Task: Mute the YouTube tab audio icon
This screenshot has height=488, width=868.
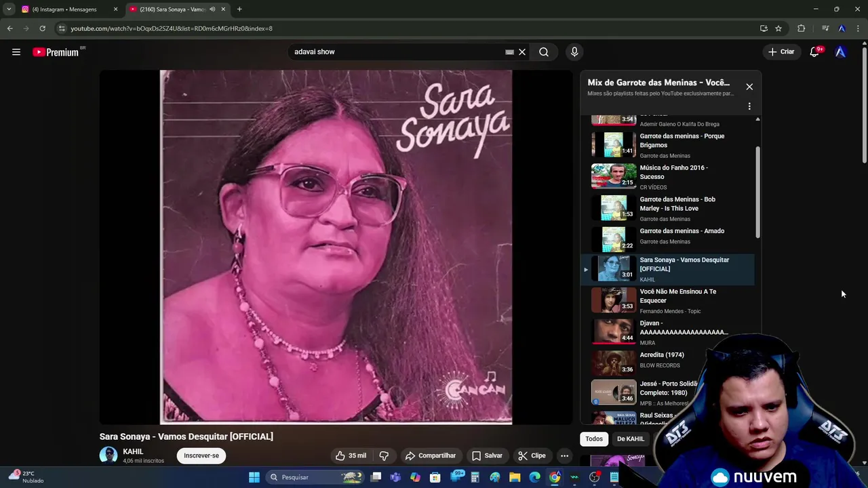Action: 212,9
